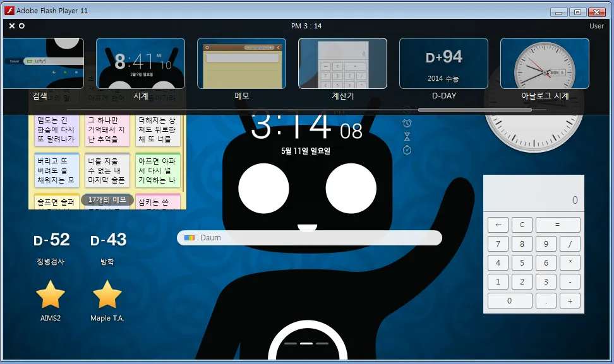Image resolution: width=614 pixels, height=364 pixels.
Task: Click calculator digit 3
Action: tap(546, 282)
